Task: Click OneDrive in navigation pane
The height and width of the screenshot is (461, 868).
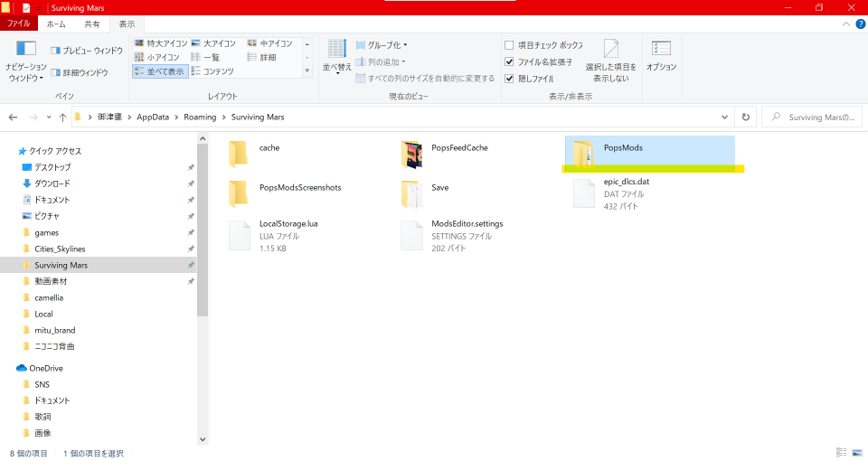Action: [x=46, y=368]
